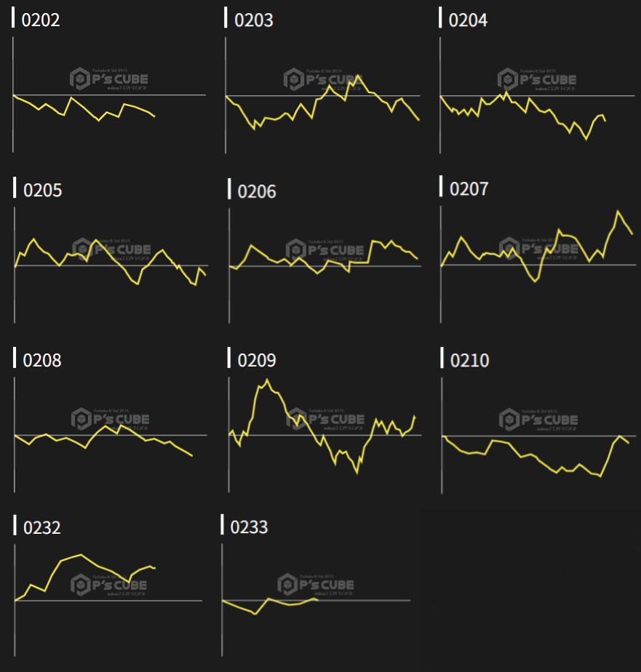This screenshot has width=641, height=672.
Task: Click the 0232 number heading
Action: point(42,527)
